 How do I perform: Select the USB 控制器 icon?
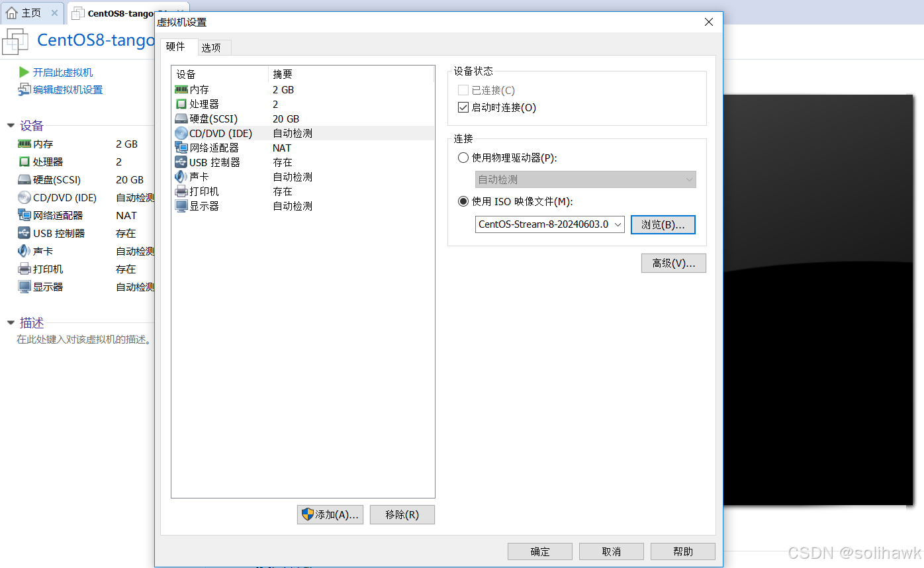click(x=181, y=162)
